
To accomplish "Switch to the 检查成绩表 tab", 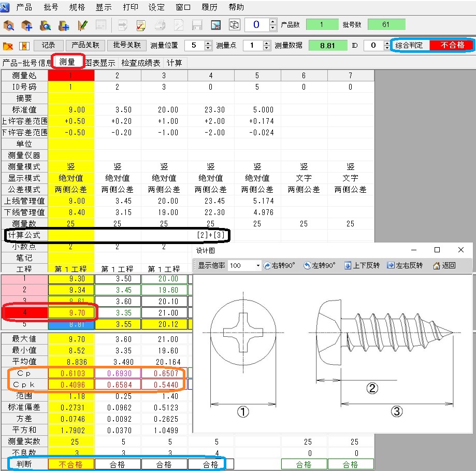I will coord(140,63).
